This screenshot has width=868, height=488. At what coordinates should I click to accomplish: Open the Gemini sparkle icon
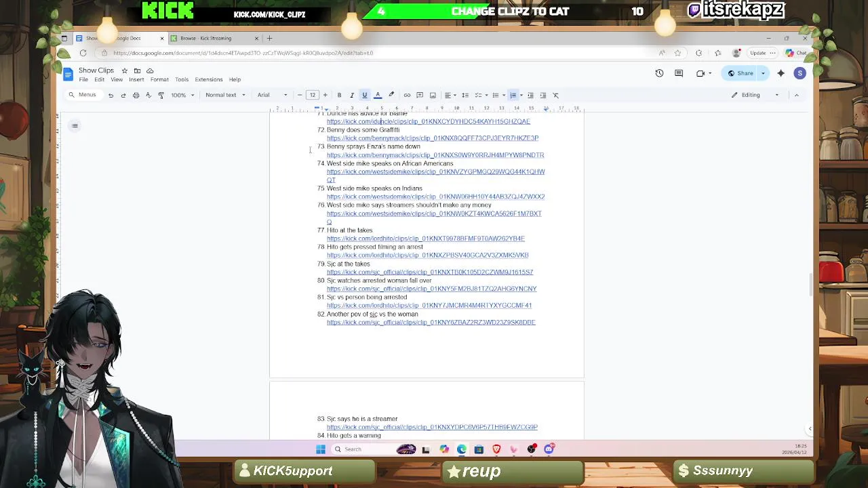(781, 73)
